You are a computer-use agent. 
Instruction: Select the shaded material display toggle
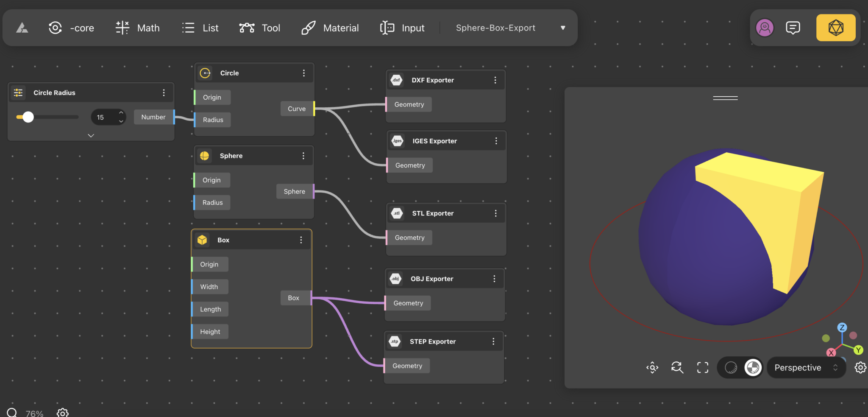pos(753,367)
